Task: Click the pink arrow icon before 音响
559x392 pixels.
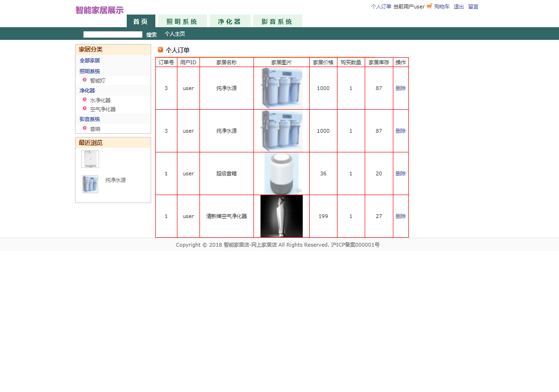Action: click(84, 128)
